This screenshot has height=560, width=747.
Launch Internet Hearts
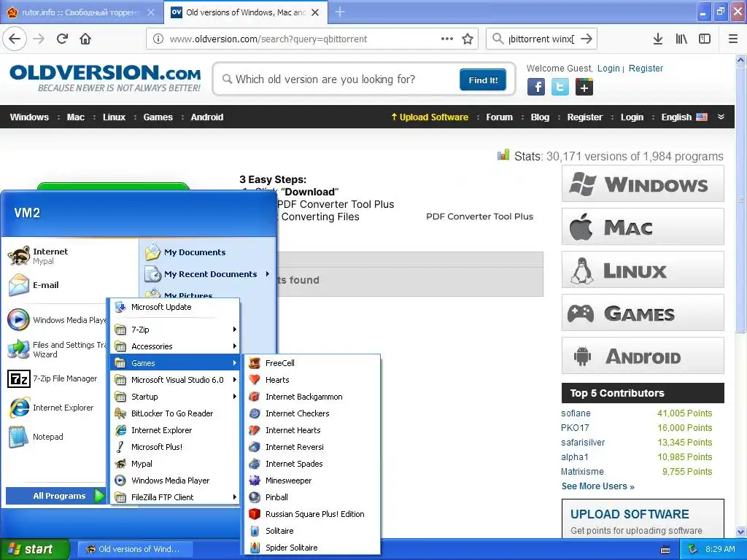312,430
